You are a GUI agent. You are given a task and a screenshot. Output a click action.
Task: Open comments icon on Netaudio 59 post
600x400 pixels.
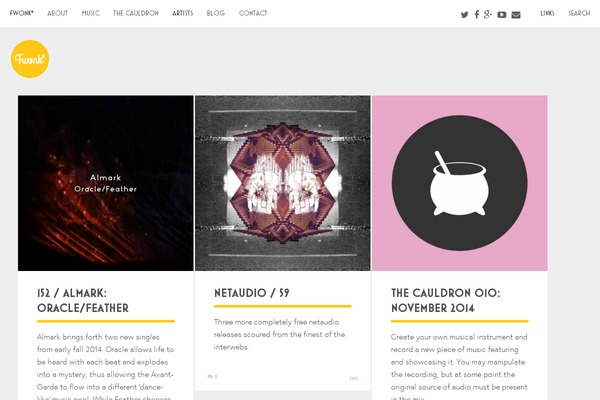tap(212, 377)
